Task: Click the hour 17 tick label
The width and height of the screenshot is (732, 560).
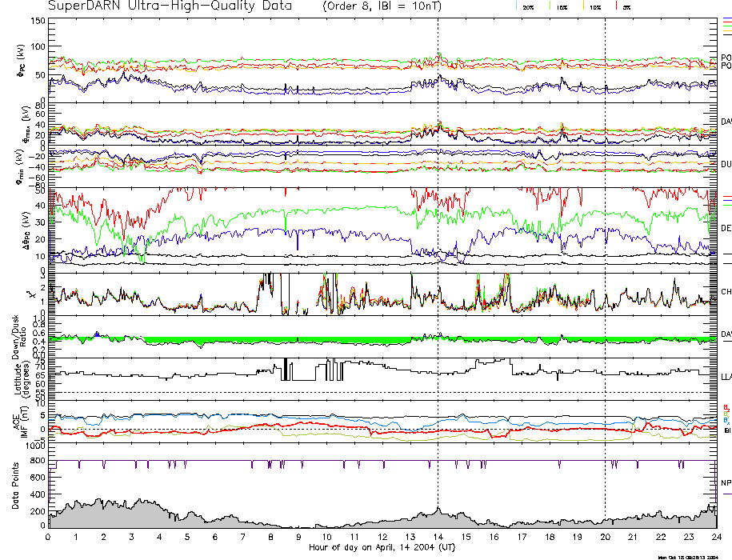Action: 522,537
